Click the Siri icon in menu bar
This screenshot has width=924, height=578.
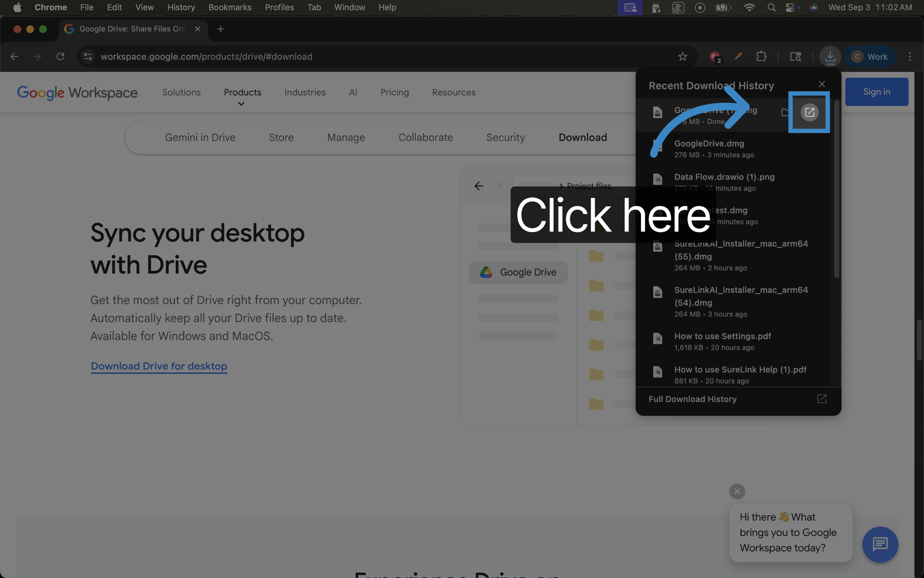coord(814,7)
